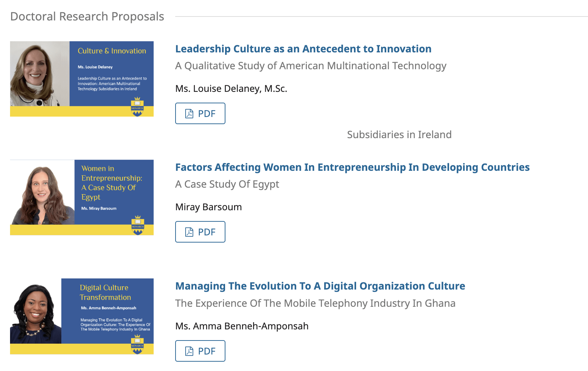Download the PDF for Leadership Culture proposal

pos(200,113)
